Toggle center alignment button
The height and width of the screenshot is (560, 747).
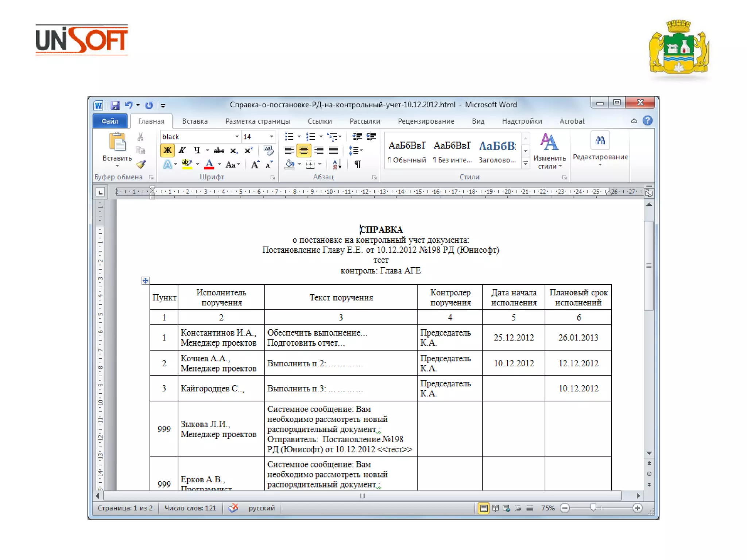pyautogui.click(x=303, y=150)
